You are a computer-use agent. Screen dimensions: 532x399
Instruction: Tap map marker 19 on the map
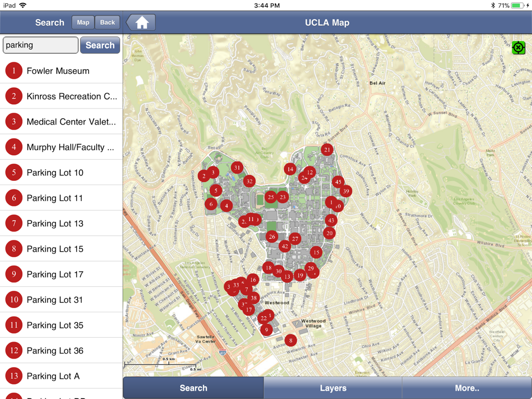(x=300, y=275)
